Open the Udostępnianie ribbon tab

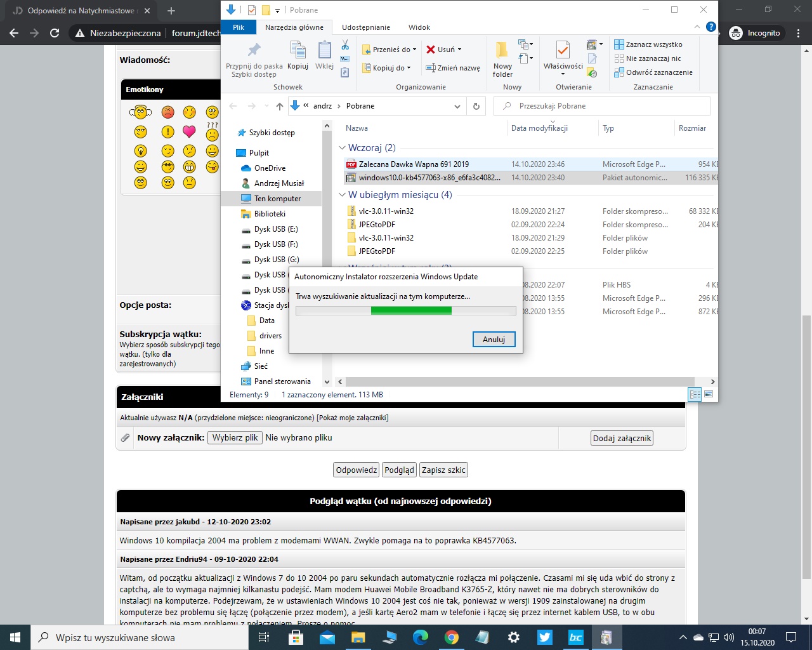coord(365,27)
